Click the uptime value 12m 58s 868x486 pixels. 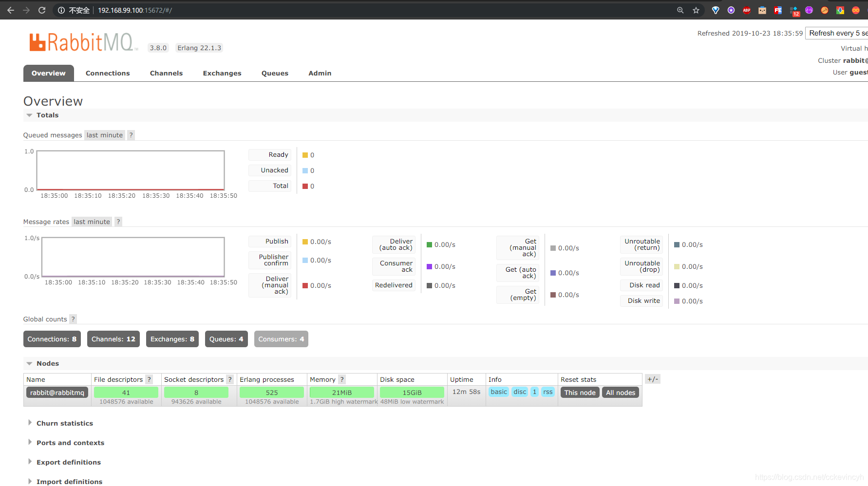[x=466, y=392]
